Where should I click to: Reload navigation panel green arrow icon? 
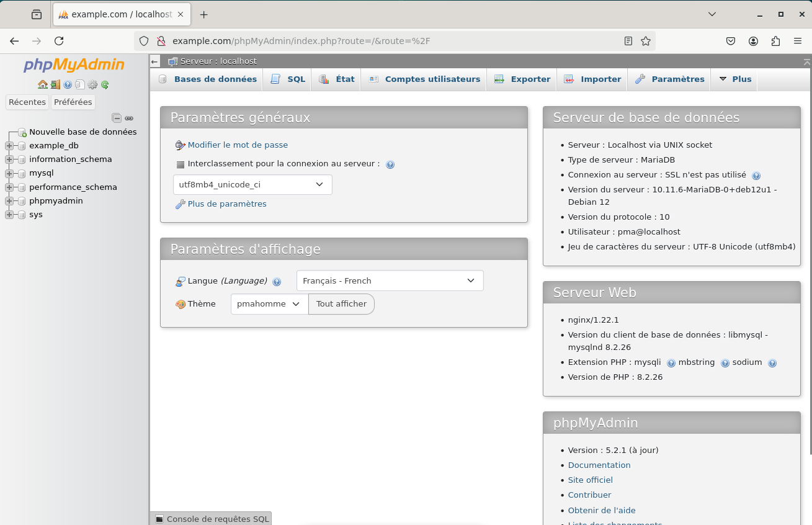coord(105,84)
